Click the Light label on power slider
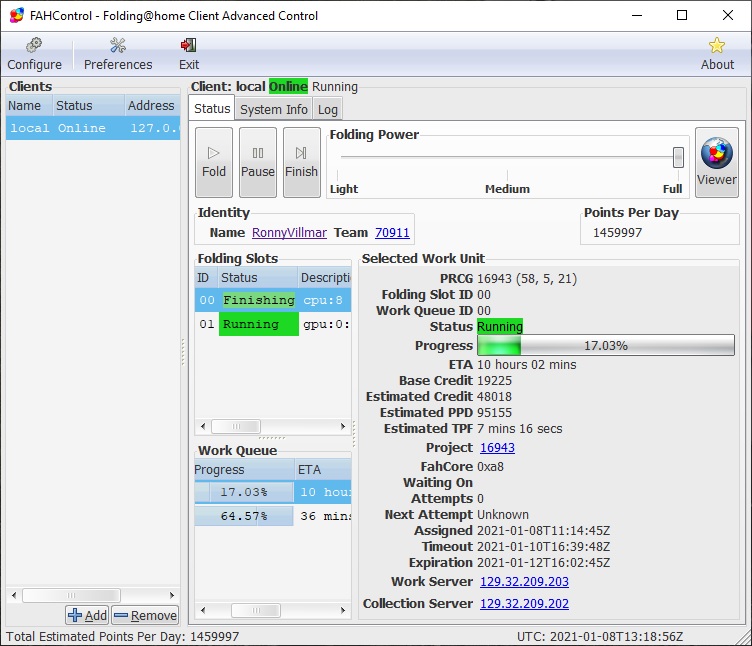Image resolution: width=752 pixels, height=646 pixels. click(344, 189)
